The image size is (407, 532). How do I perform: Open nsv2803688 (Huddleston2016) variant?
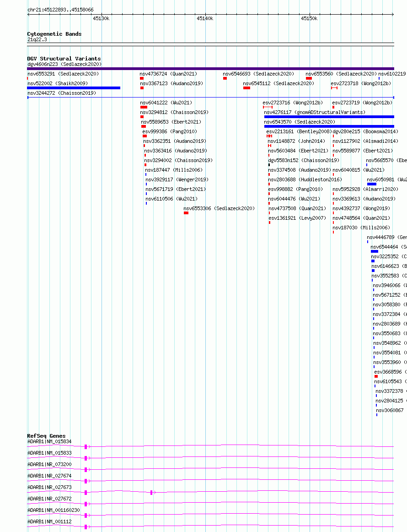click(x=305, y=179)
